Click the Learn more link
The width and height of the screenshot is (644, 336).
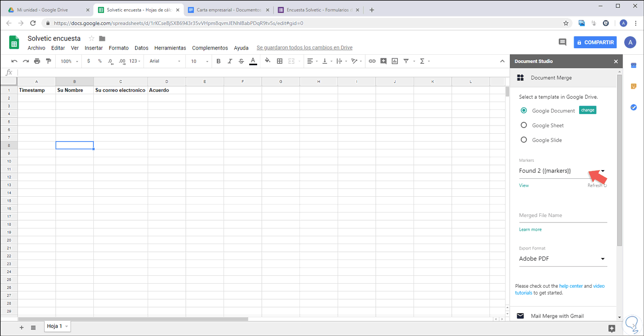(x=530, y=229)
